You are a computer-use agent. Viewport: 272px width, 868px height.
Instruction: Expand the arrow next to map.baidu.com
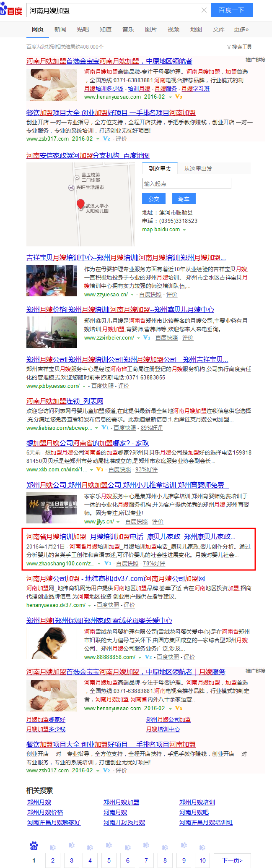[x=184, y=230]
